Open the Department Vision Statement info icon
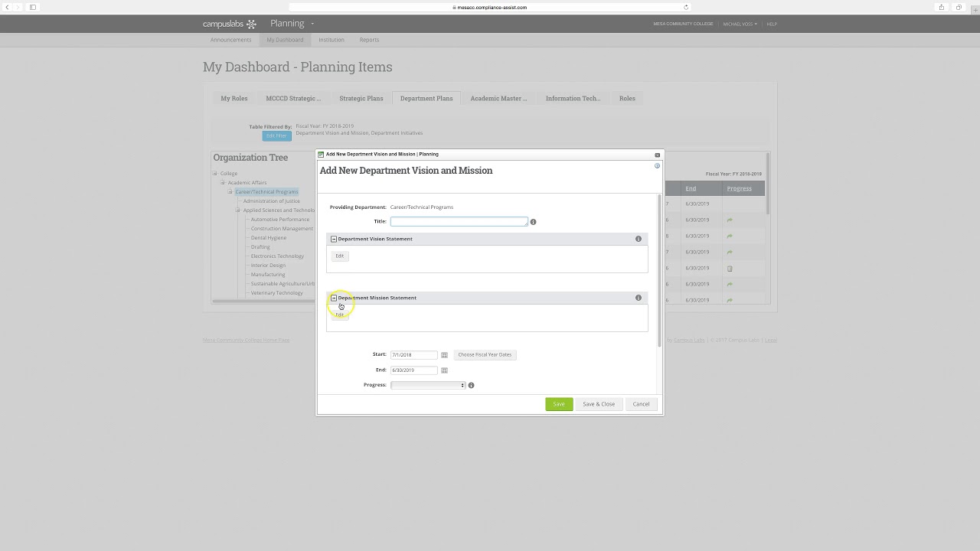This screenshot has height=551, width=980. point(639,239)
